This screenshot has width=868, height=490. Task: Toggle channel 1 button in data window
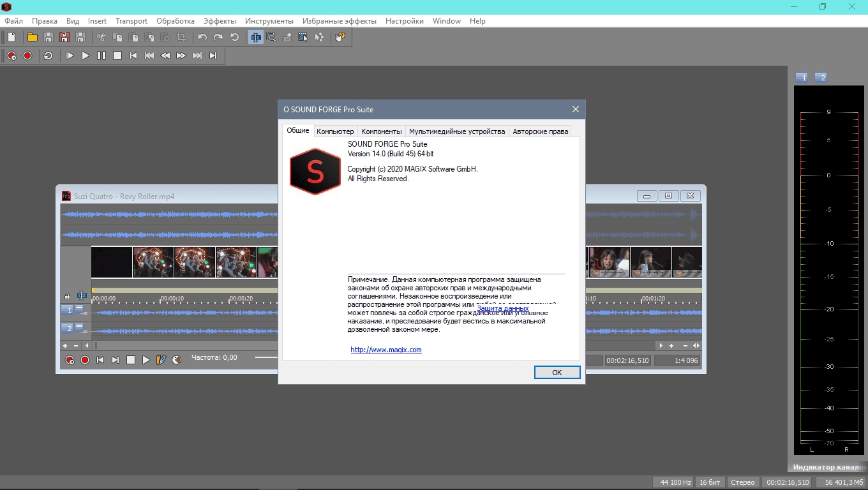point(67,309)
